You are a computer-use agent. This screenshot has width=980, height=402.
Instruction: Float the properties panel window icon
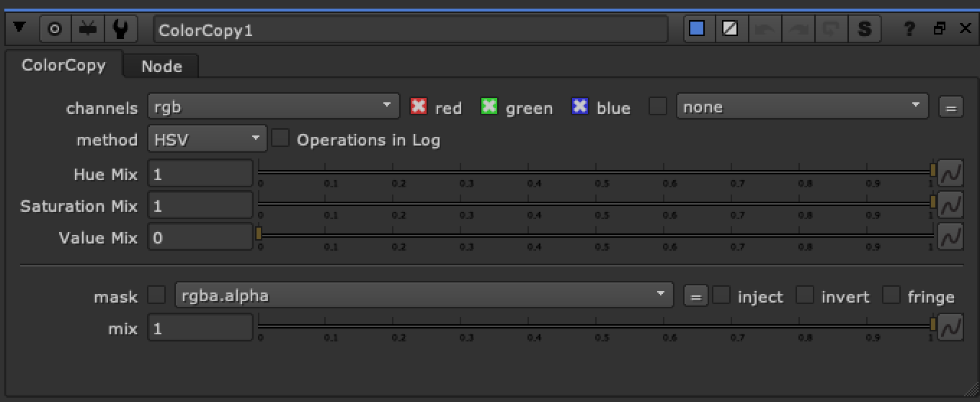click(940, 30)
